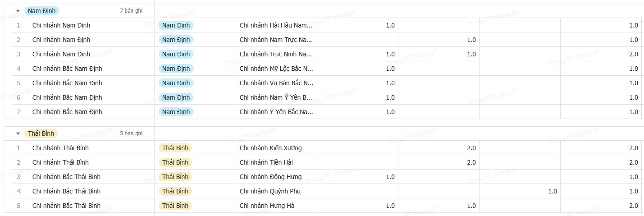The image size is (644, 216).
Task: Select the Chi nhánh Quỳnh Phụ cell
Action: click(276, 191)
